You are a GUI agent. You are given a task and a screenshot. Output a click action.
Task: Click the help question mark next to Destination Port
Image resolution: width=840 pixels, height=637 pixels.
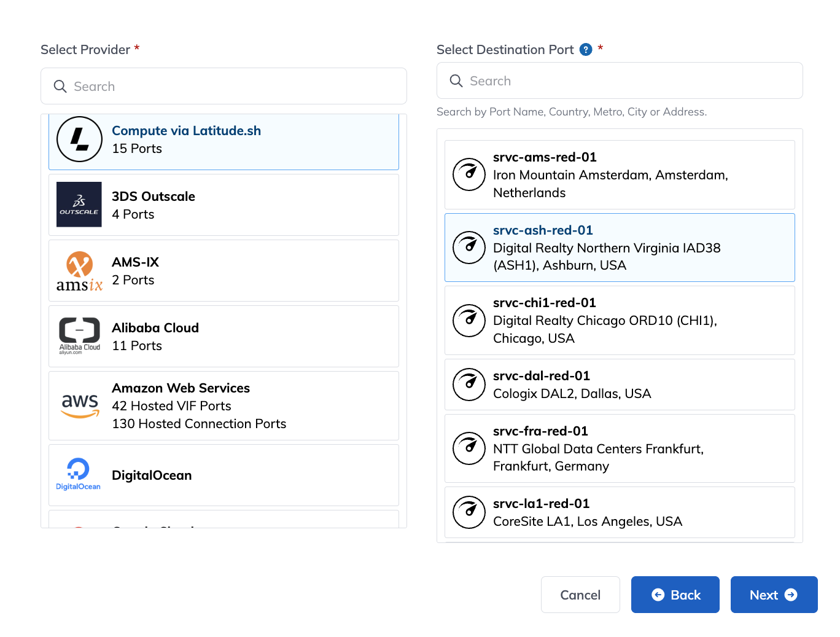coord(586,50)
